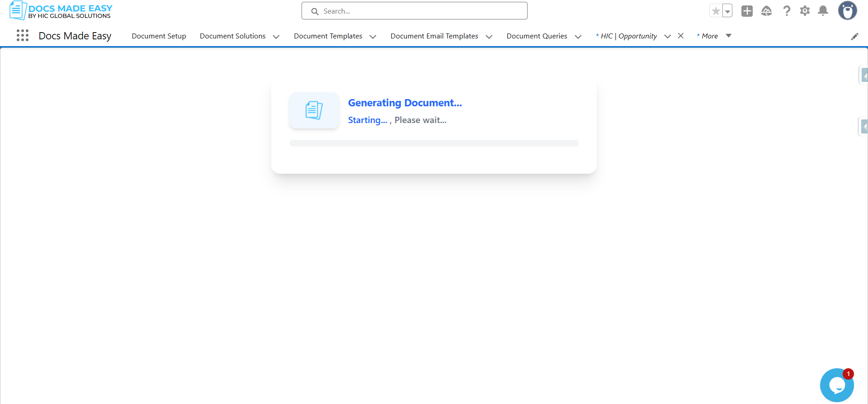Screen dimensions: 868x404
Task: Open the Notifications bell icon
Action: point(823,11)
